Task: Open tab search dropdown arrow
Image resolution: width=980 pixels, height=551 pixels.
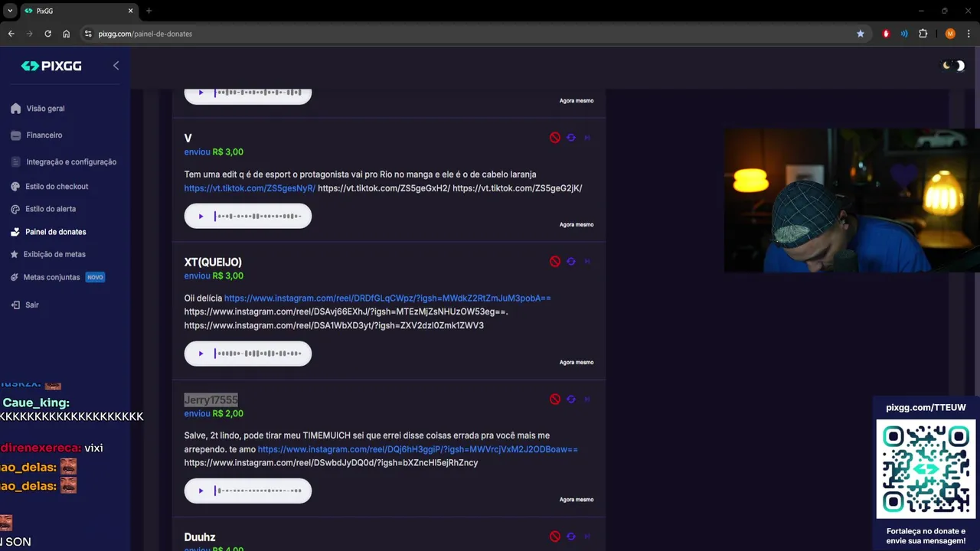Action: pos(10,11)
